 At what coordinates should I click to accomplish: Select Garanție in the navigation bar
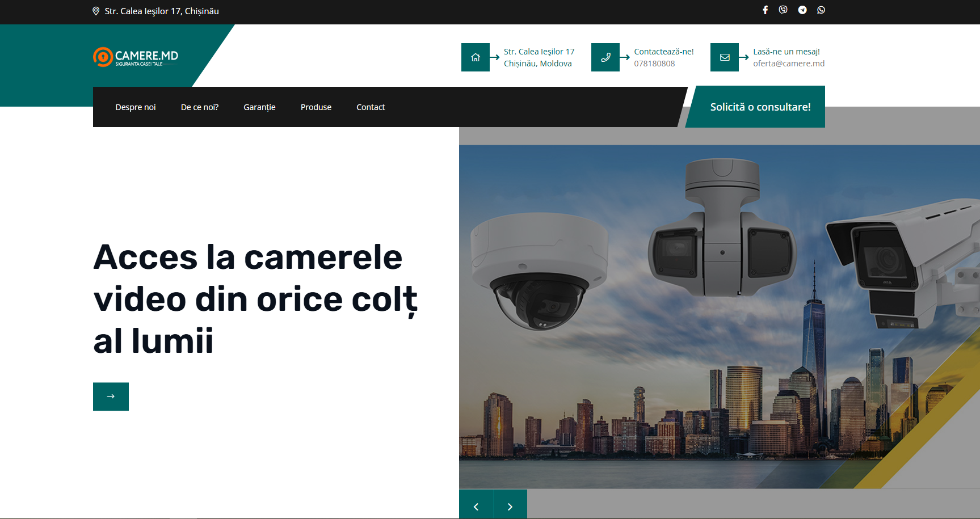(259, 107)
